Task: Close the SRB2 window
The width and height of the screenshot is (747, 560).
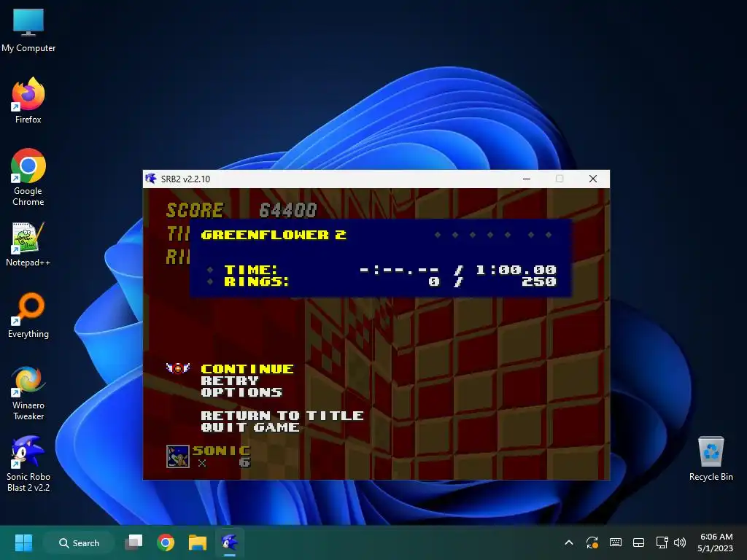Action: [592, 179]
